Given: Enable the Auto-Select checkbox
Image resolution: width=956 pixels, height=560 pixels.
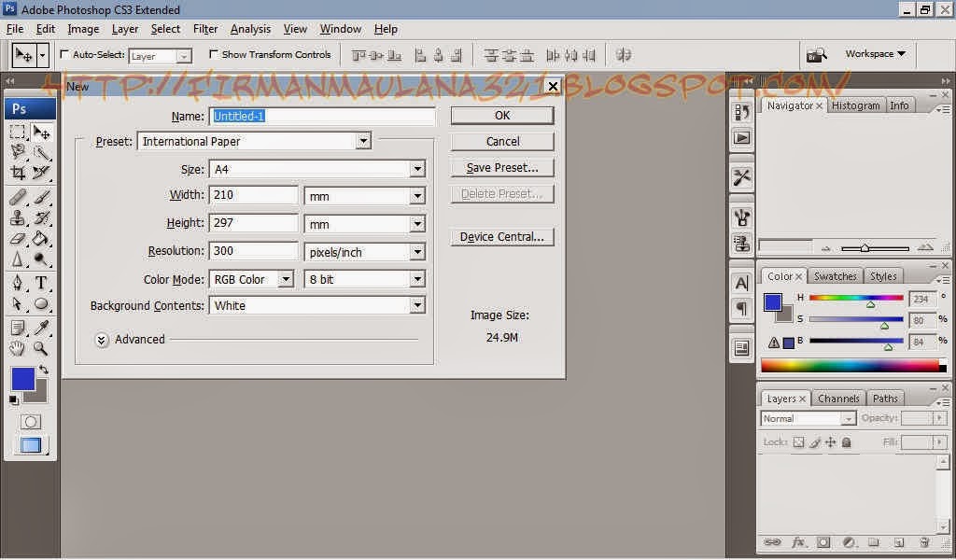Looking at the screenshot, I should (64, 54).
